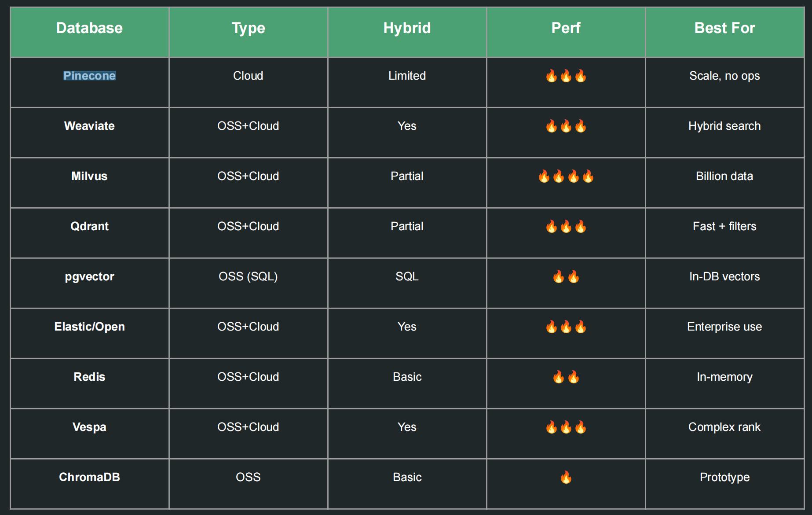The width and height of the screenshot is (812, 515).
Task: Click the ChromaDB database name
Action: pyautogui.click(x=89, y=477)
